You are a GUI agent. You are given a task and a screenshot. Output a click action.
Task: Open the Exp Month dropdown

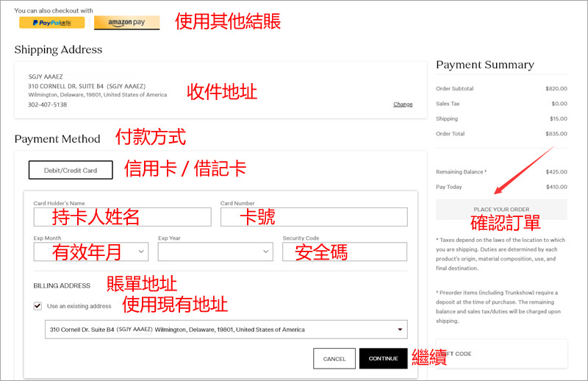[90, 252]
